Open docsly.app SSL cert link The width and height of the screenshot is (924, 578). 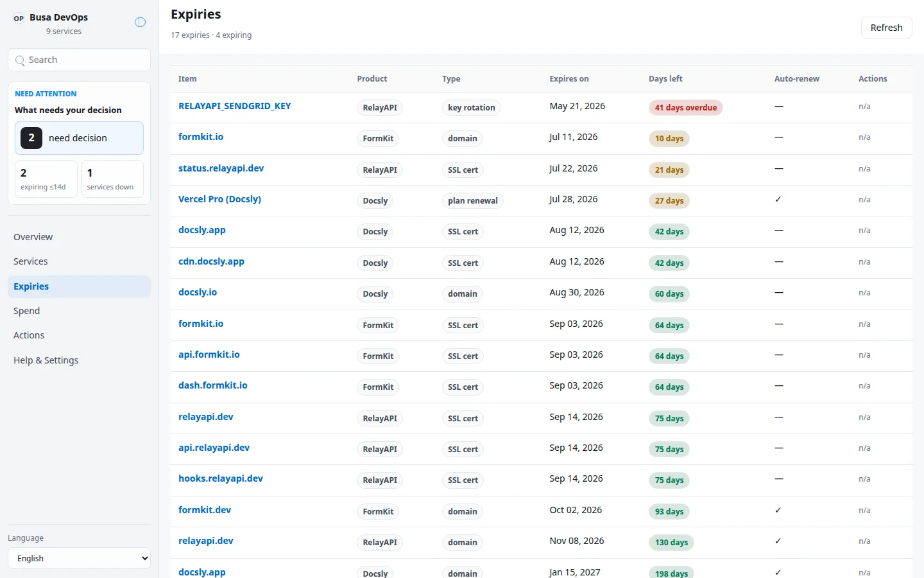[202, 230]
